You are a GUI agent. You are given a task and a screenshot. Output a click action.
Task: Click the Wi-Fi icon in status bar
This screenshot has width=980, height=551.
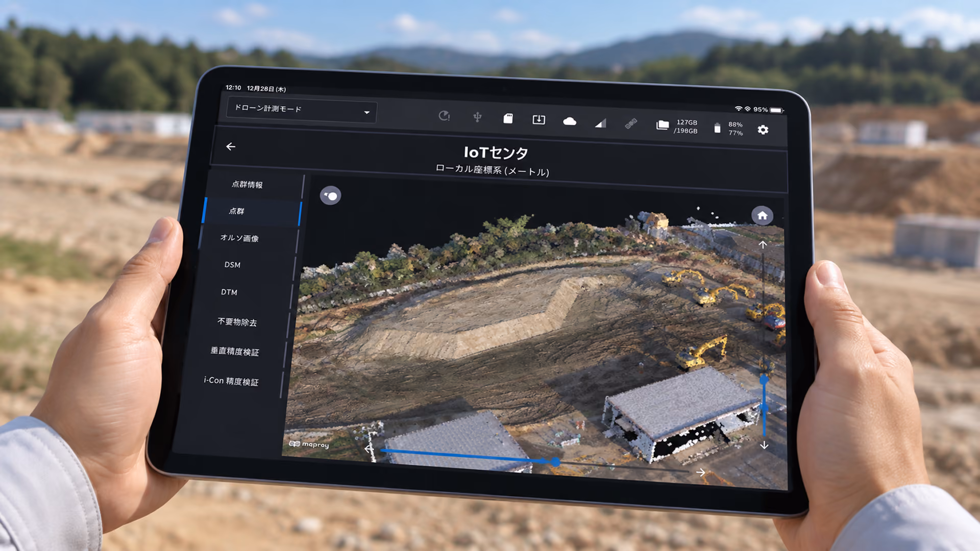click(x=739, y=109)
